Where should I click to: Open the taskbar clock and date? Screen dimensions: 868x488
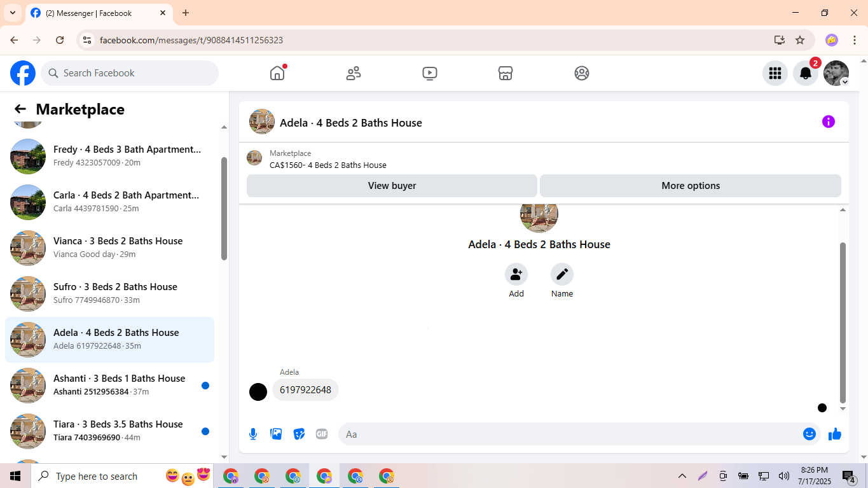point(815,476)
